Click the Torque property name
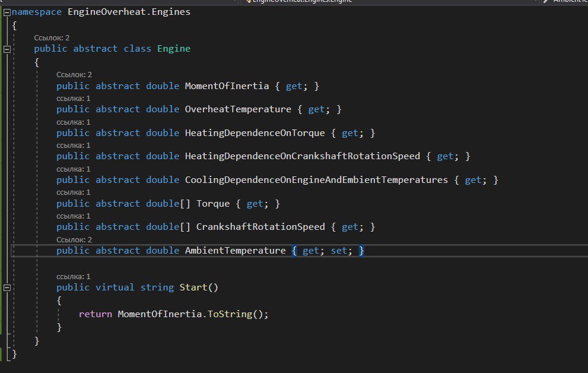Viewport: 588px width, 373px height. click(213, 204)
